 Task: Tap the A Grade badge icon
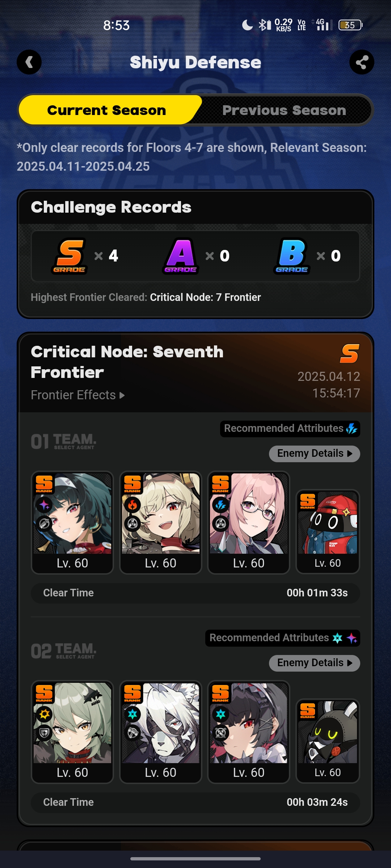click(180, 256)
